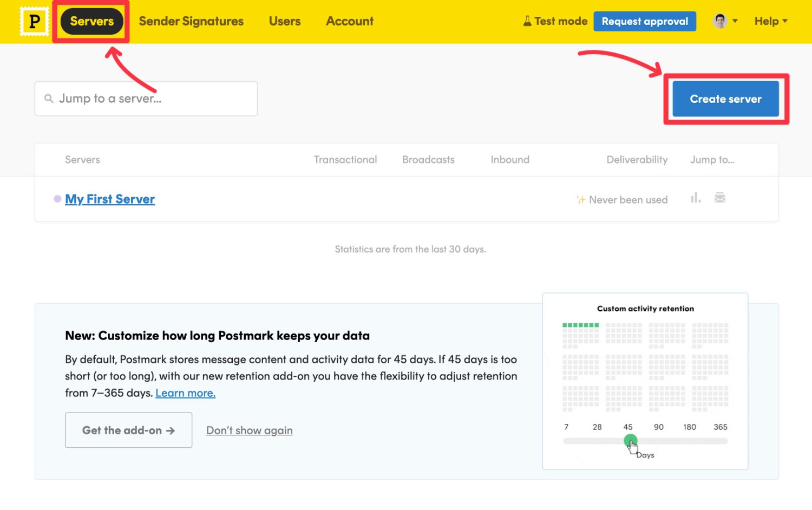Go to Sender Signatures tab
812x510 pixels.
click(191, 21)
